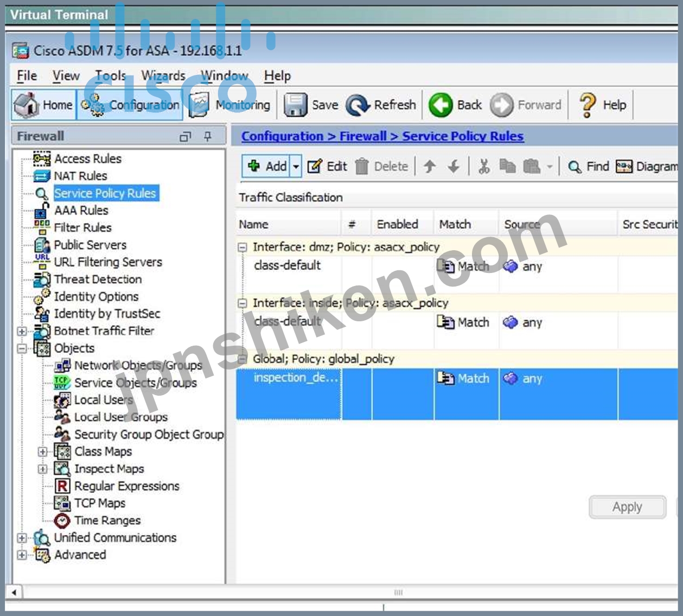Move the rule down with the arrow icon

[x=454, y=167]
